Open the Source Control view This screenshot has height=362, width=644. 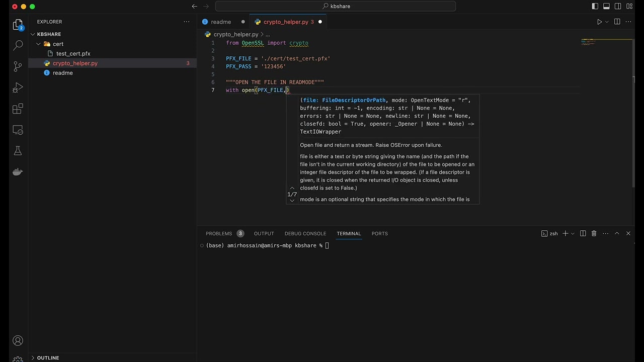coord(18,66)
